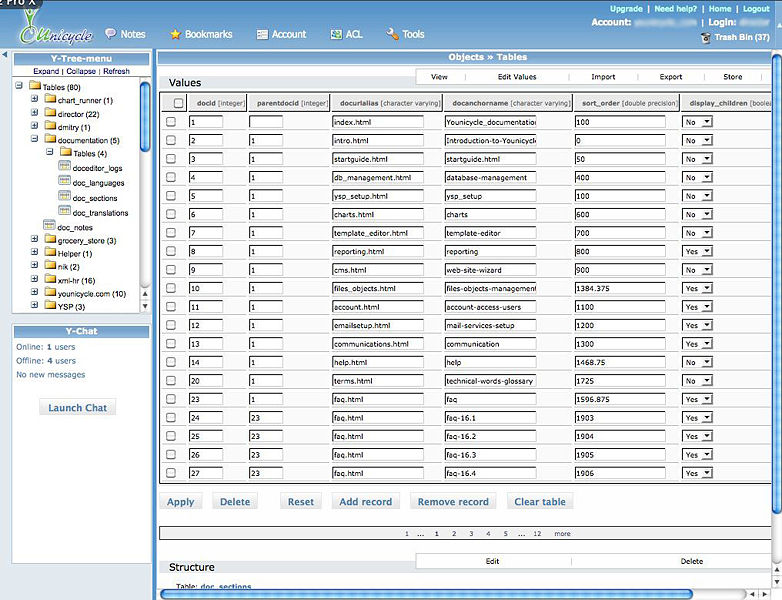Open the Edit Values tab
782x600 pixels.
[x=516, y=77]
